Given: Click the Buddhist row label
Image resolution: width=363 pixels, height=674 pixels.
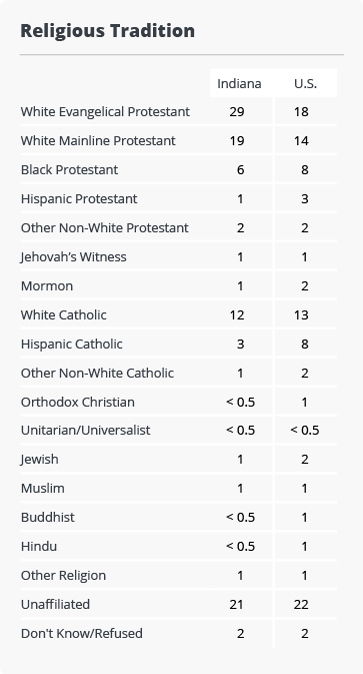Looking at the screenshot, I should point(48,517).
